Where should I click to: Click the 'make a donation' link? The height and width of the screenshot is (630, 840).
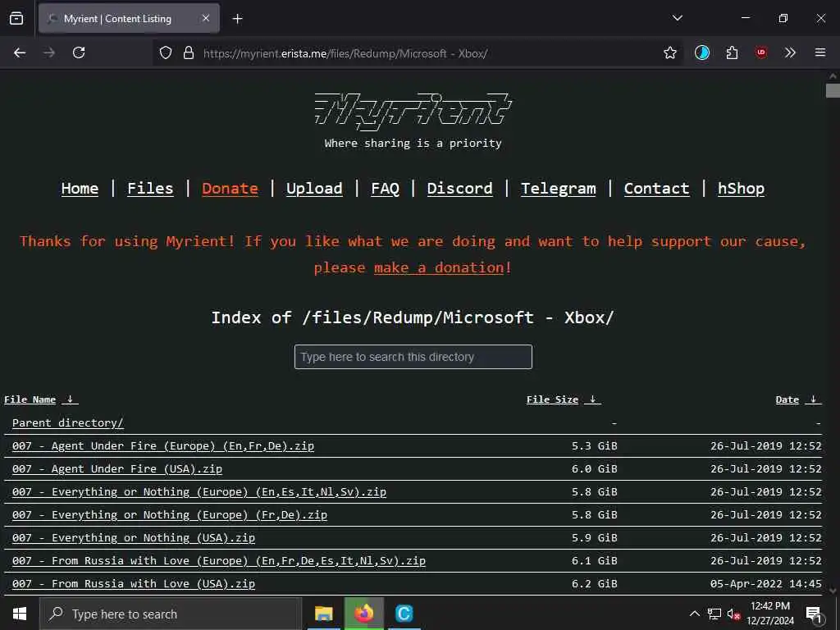coord(439,267)
